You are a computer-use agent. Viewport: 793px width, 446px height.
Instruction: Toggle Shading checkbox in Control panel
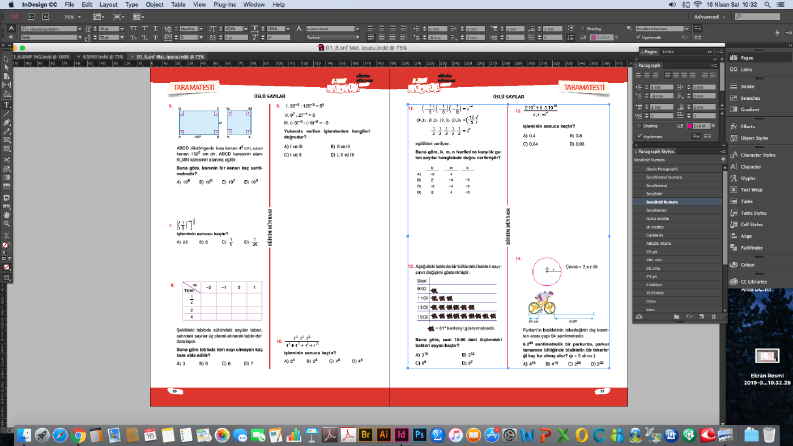point(582,29)
